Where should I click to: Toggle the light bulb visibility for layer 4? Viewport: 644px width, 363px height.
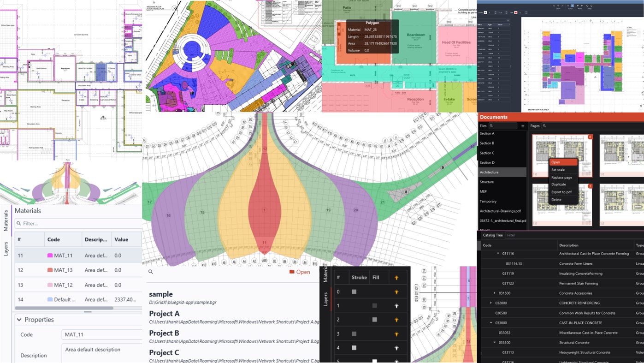tap(396, 348)
